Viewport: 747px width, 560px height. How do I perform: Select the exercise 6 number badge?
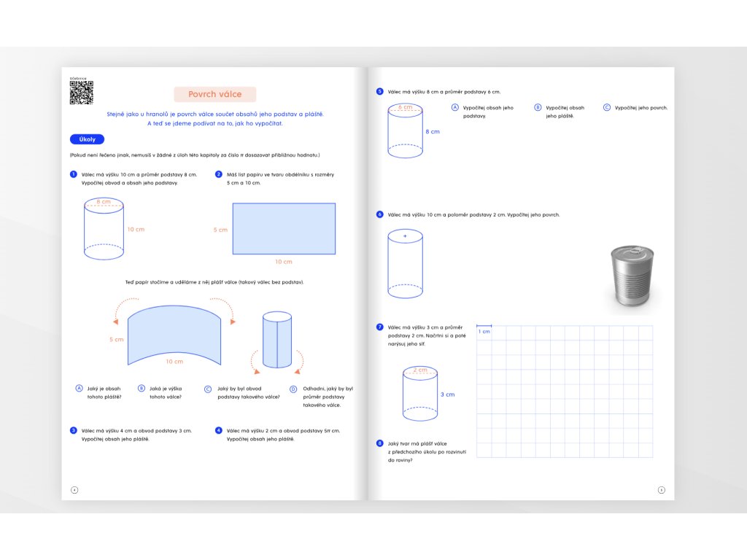379,214
